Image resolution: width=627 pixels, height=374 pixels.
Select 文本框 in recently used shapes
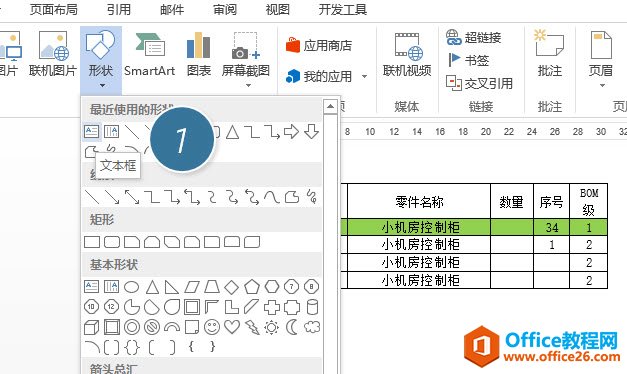92,131
